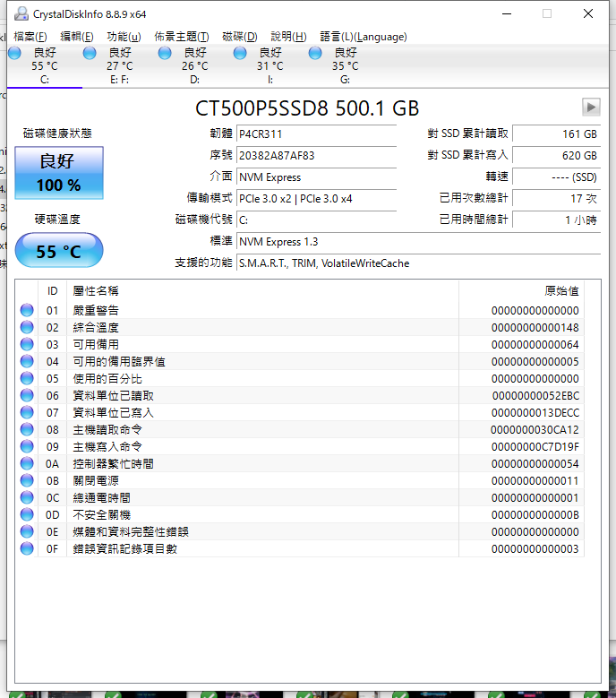616x698 pixels.
Task: Click the 161 GB total reads value
Action: click(556, 134)
